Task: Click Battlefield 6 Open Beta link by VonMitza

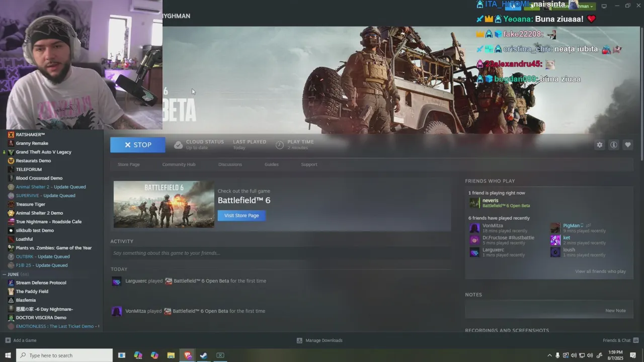Action: [x=200, y=311]
